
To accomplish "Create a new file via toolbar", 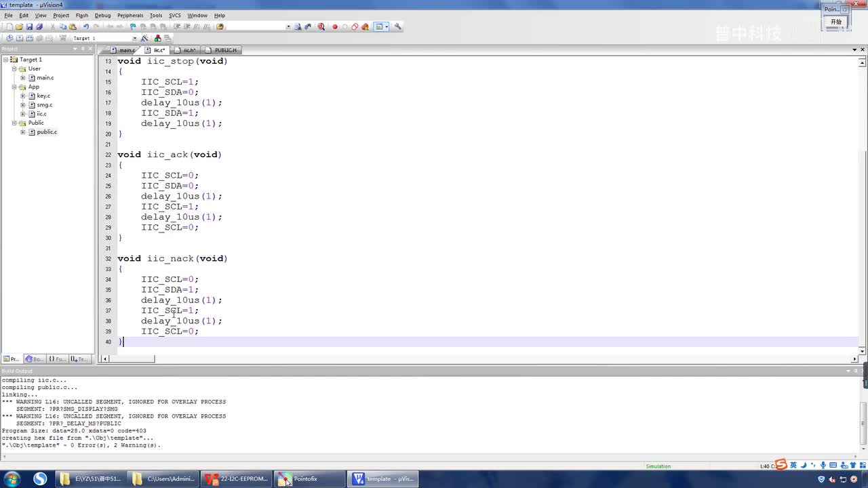I will pyautogui.click(x=9, y=27).
